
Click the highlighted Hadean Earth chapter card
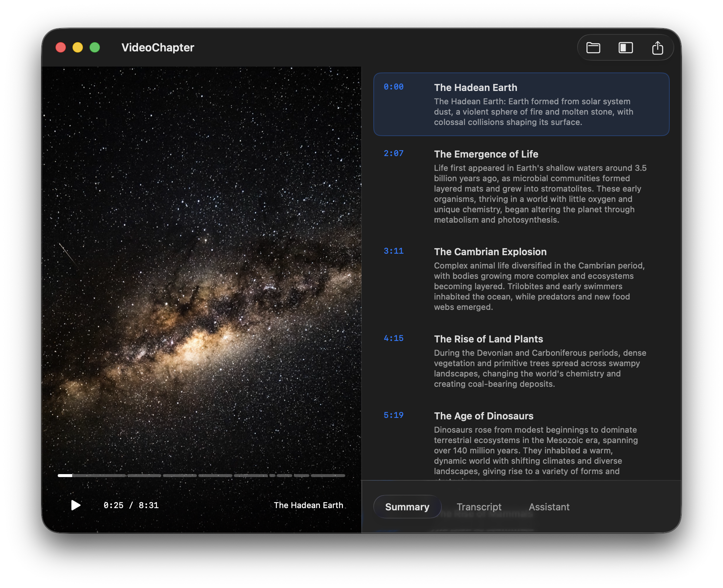click(x=522, y=104)
